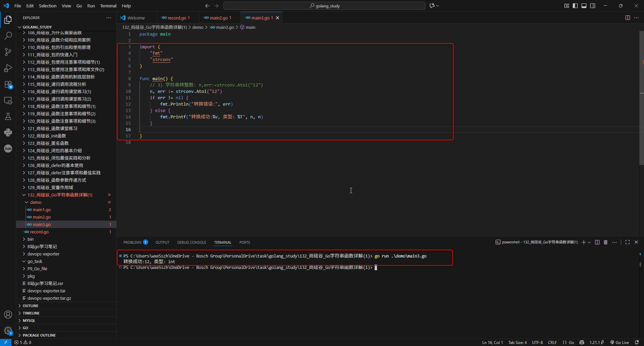Open the Search view icon

coord(8,36)
